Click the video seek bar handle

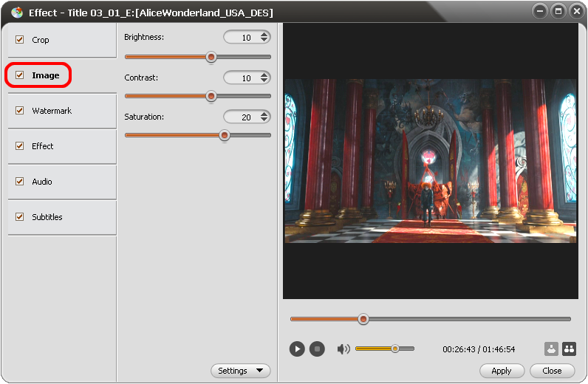point(363,319)
